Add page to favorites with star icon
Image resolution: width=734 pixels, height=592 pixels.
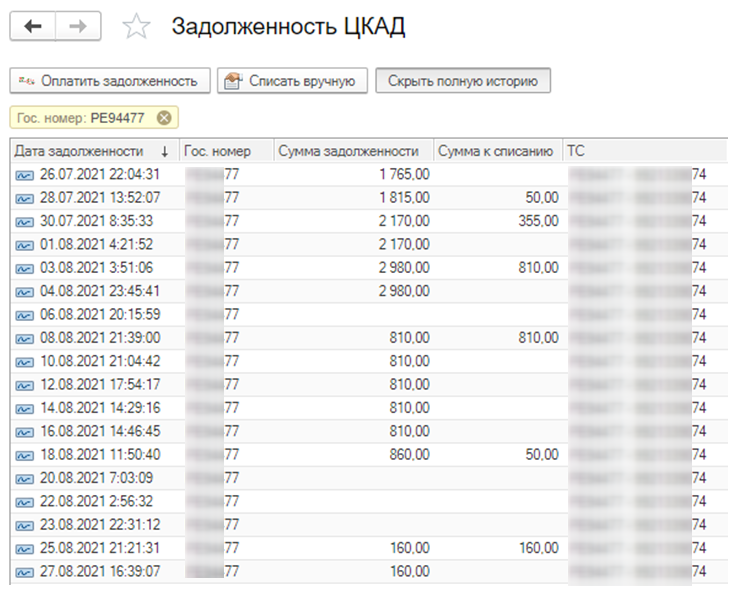click(x=136, y=27)
